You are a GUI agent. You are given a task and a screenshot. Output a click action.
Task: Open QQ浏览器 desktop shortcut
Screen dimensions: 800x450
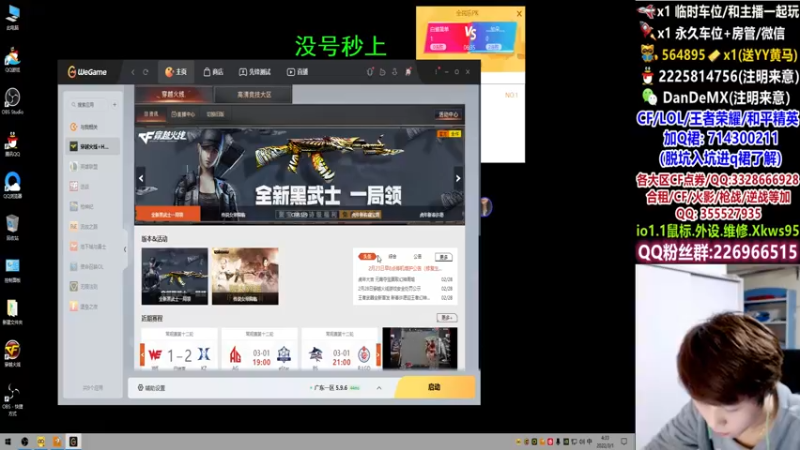(12, 185)
